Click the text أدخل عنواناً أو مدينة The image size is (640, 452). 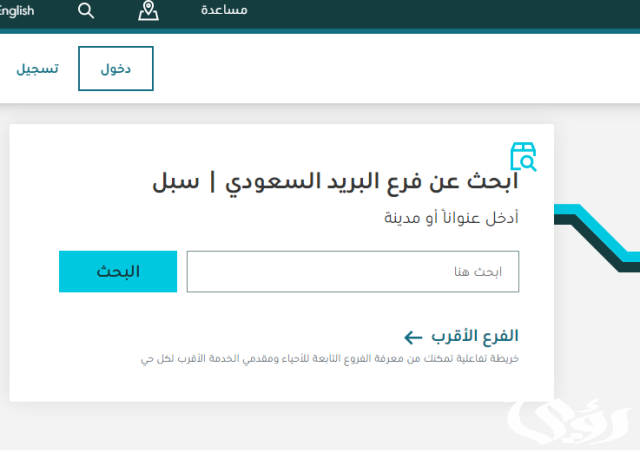[451, 218]
